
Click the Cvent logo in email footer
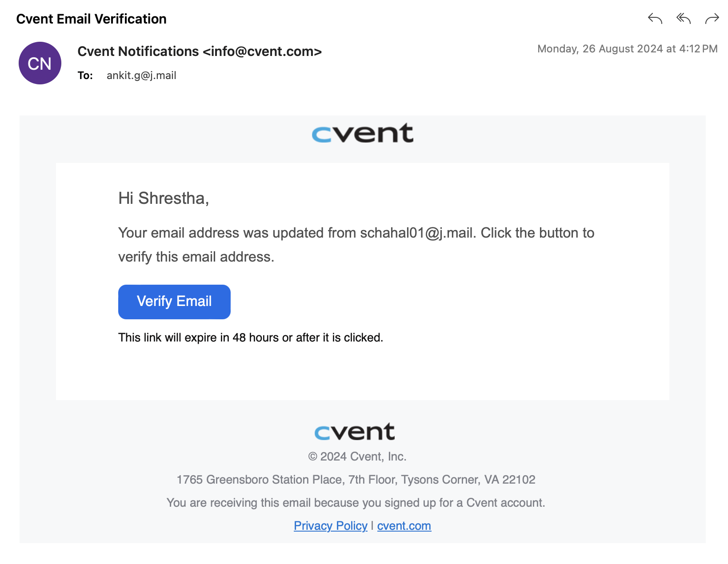tap(355, 432)
